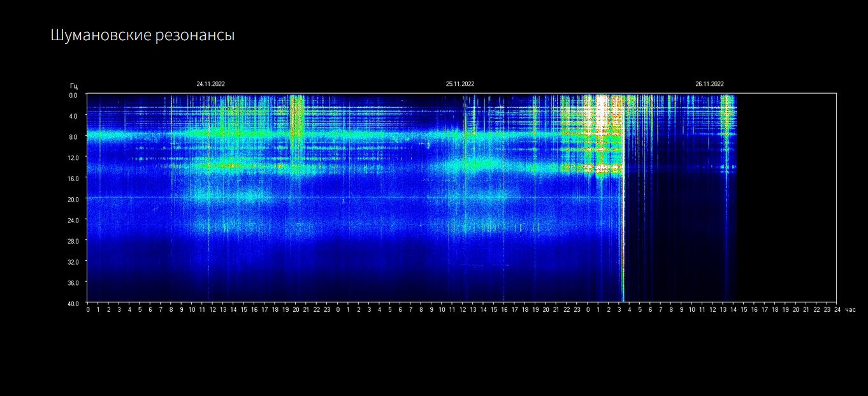The width and height of the screenshot is (868, 396).
Task: Select the 26.11.2022 date label
Action: (x=709, y=84)
